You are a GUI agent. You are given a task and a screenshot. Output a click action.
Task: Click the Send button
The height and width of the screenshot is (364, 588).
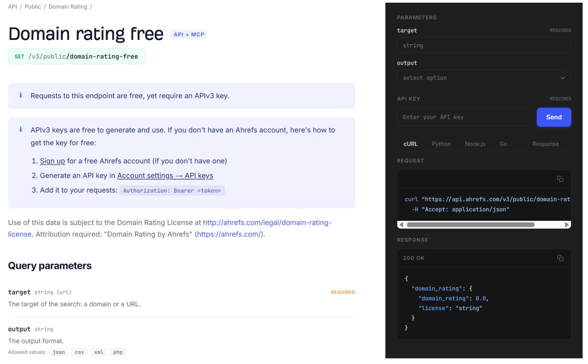click(x=554, y=117)
